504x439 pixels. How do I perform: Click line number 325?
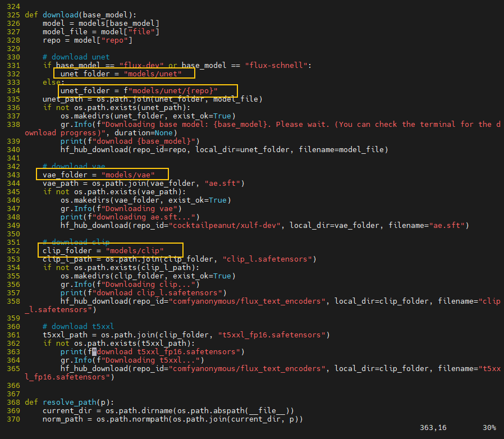coord(13,15)
